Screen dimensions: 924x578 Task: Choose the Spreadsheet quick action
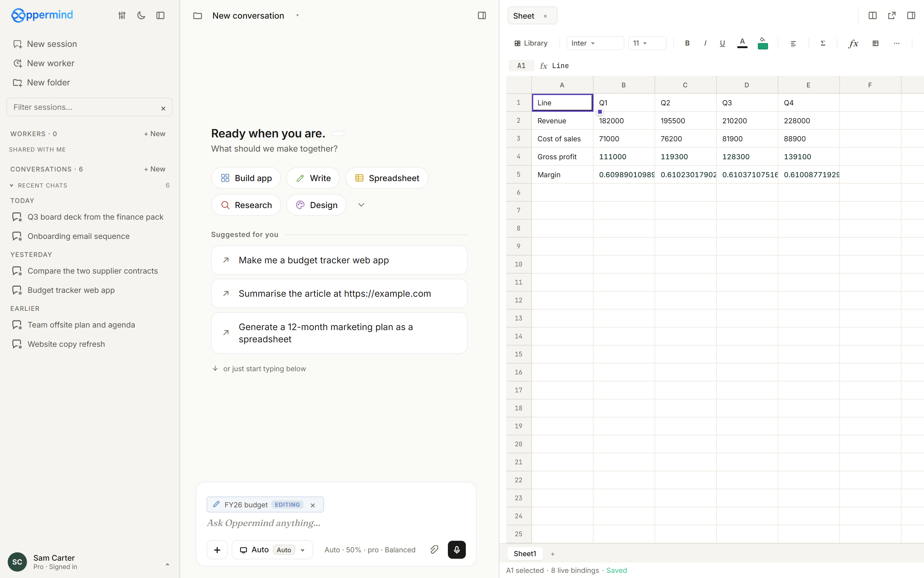coord(387,178)
